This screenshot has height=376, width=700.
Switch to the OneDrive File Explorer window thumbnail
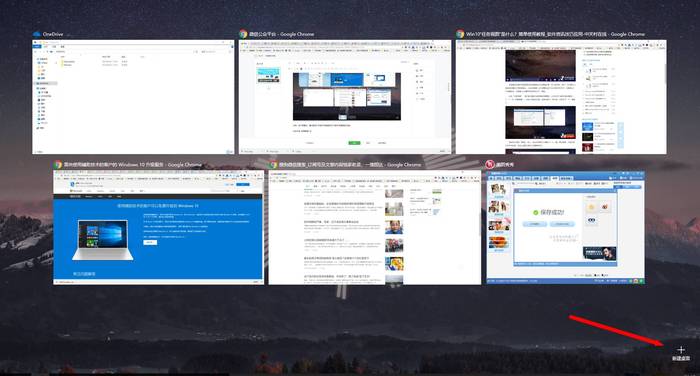coord(133,97)
